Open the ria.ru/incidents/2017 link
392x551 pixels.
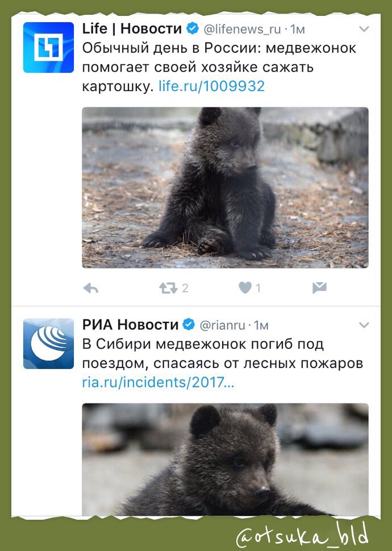coord(158,382)
